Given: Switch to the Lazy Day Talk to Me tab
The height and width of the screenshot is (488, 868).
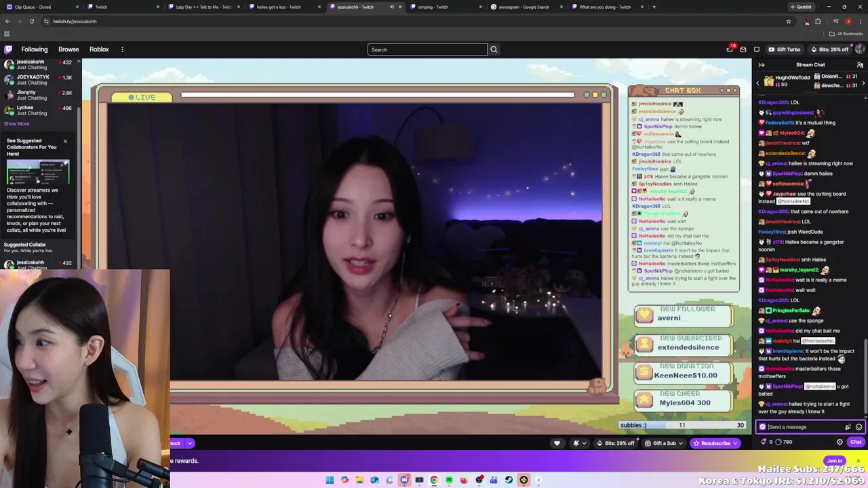Looking at the screenshot, I should click(204, 7).
